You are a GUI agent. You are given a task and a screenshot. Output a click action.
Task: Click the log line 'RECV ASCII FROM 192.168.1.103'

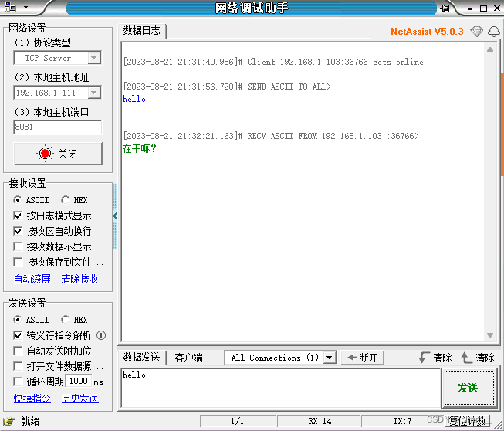pos(271,136)
